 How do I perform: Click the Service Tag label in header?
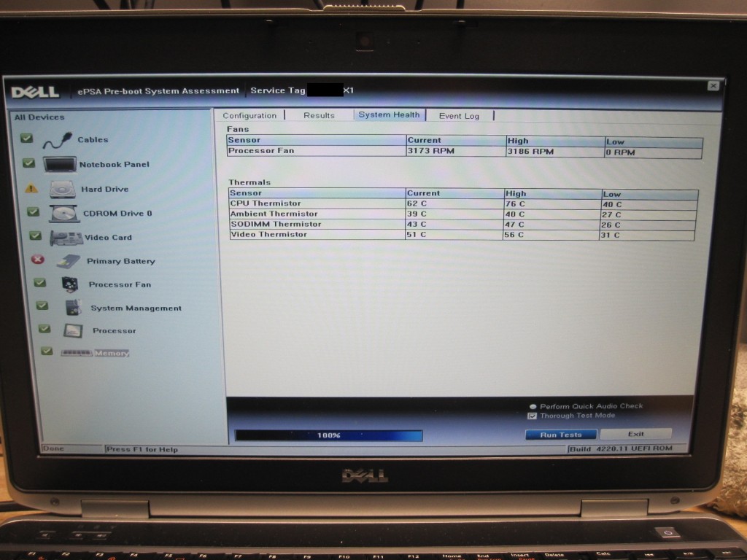pyautogui.click(x=278, y=90)
